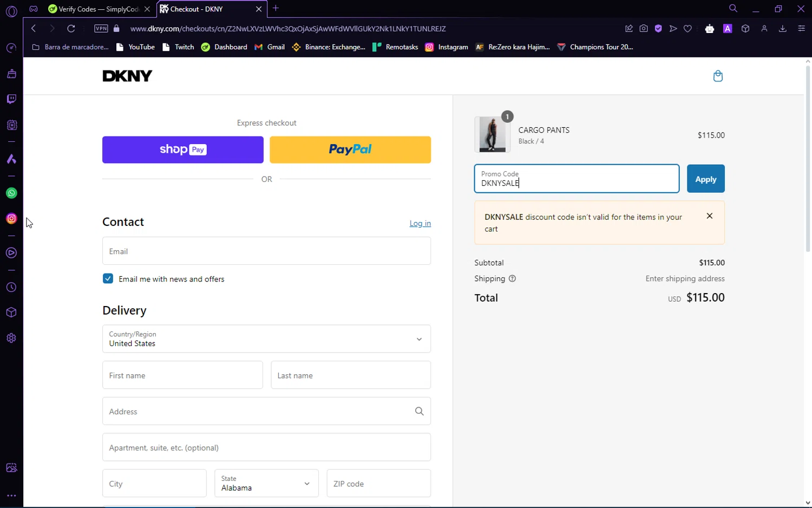Image resolution: width=812 pixels, height=508 pixels.
Task: Open Twitch in the sidebar
Action: (11, 99)
